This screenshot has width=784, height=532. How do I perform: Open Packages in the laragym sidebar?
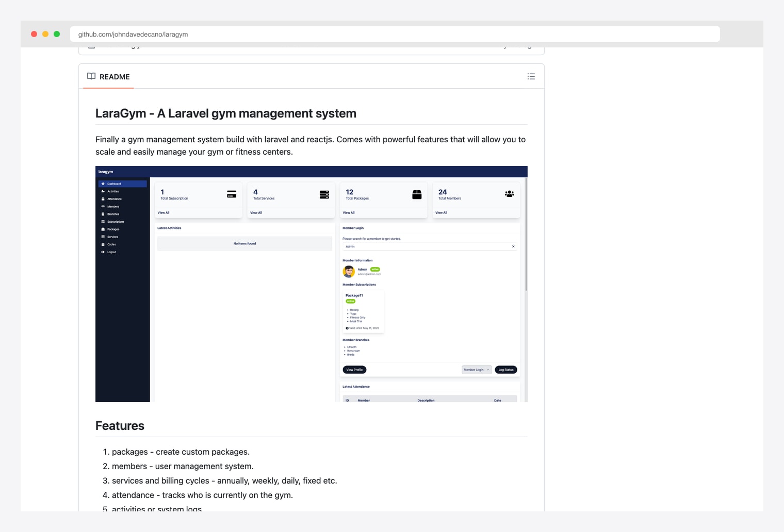113,229
